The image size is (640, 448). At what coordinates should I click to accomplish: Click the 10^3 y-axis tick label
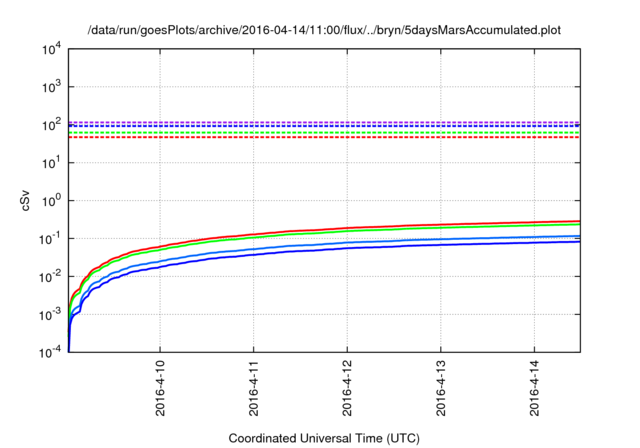(x=51, y=87)
